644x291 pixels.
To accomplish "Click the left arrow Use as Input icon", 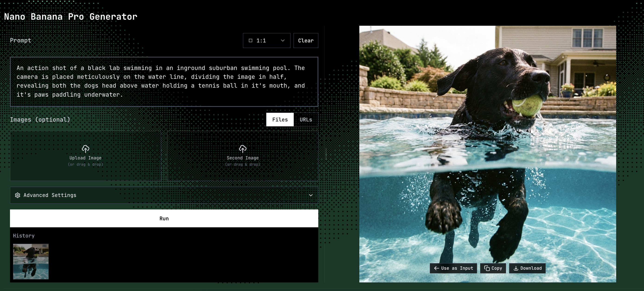I will pyautogui.click(x=437, y=268).
